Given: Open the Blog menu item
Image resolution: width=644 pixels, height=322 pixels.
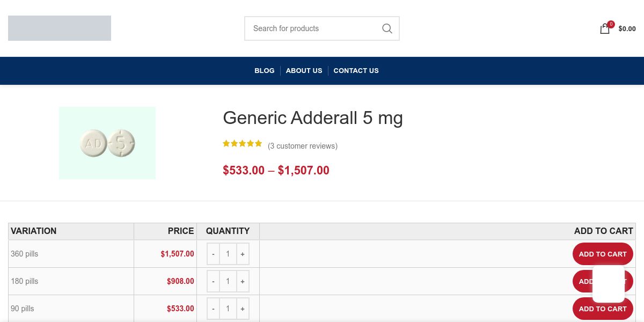Looking at the screenshot, I should [264, 70].
